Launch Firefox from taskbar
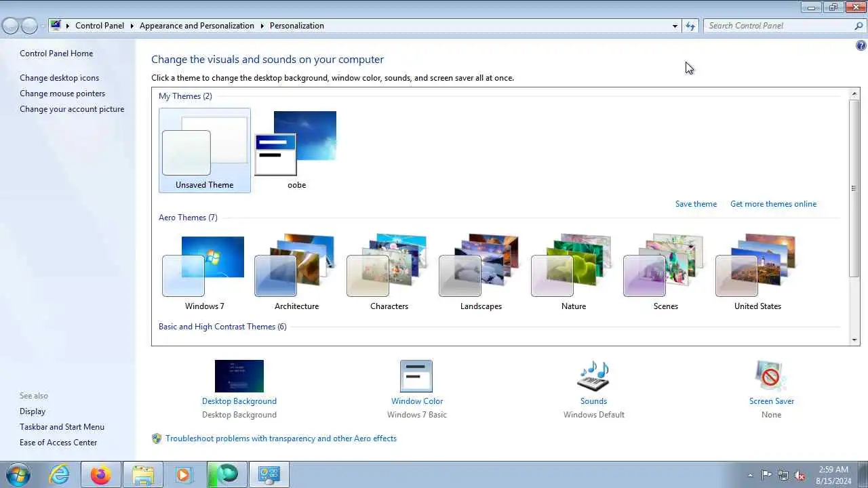The width and height of the screenshot is (868, 488). pyautogui.click(x=100, y=474)
